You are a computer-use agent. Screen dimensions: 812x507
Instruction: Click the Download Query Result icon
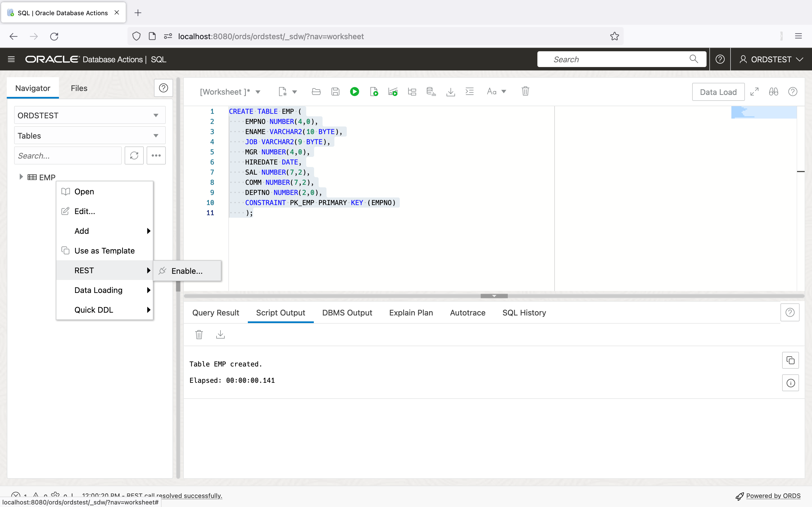pos(220,334)
